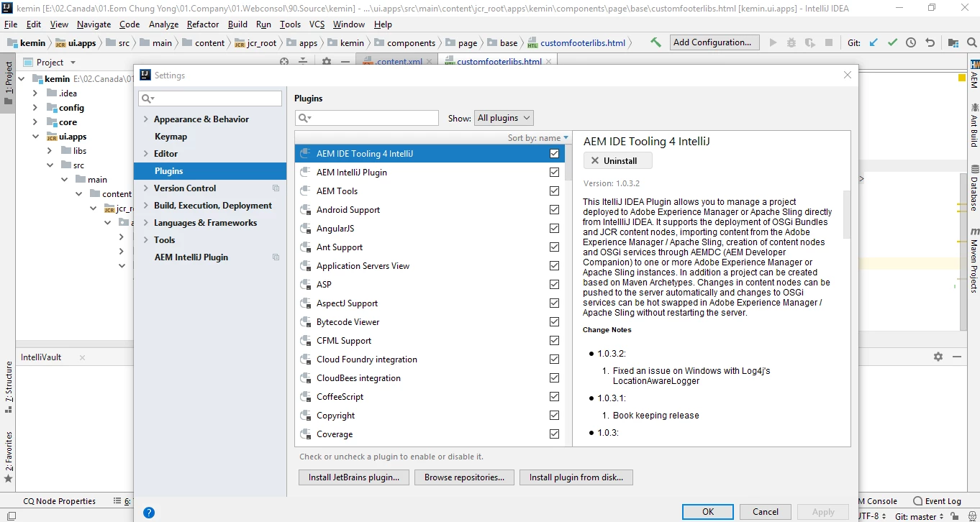Viewport: 980px width, 522px height.
Task: Click project-level settings icon beside Version Control
Action: [276, 188]
